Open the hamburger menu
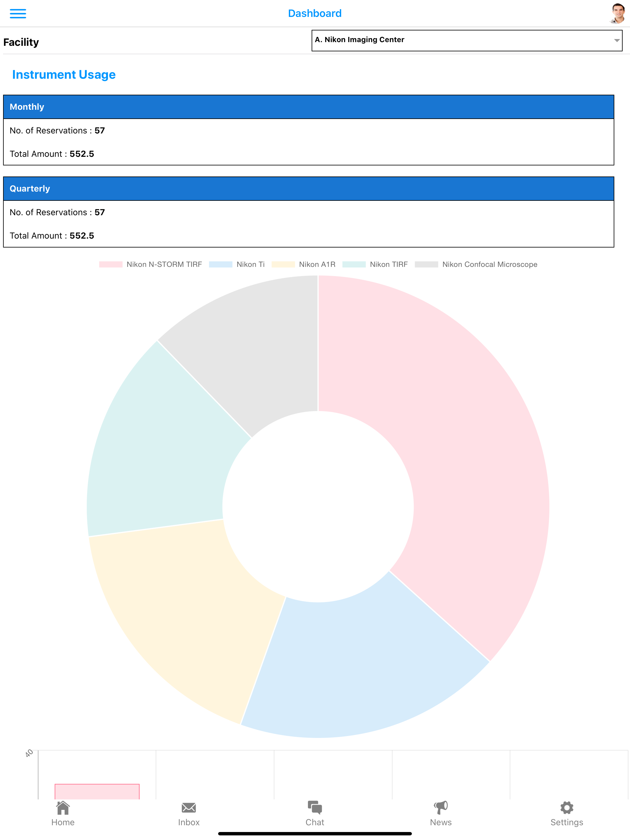This screenshot has width=630, height=840. click(x=18, y=14)
